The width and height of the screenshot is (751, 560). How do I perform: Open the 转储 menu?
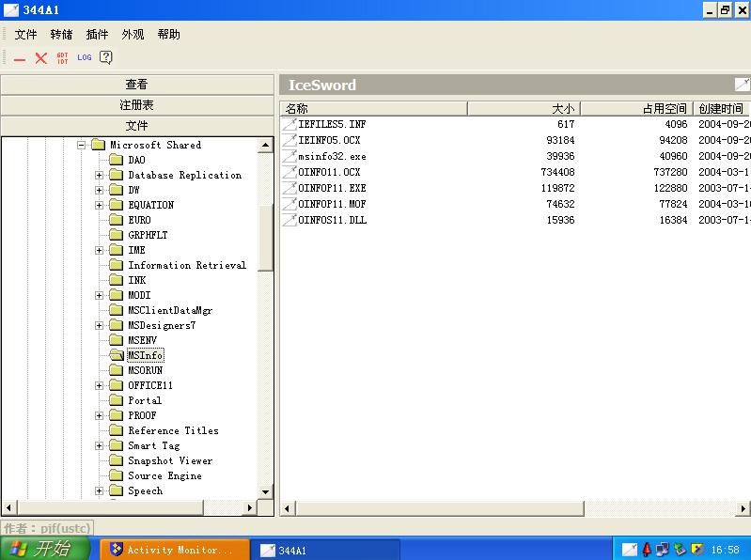[61, 35]
